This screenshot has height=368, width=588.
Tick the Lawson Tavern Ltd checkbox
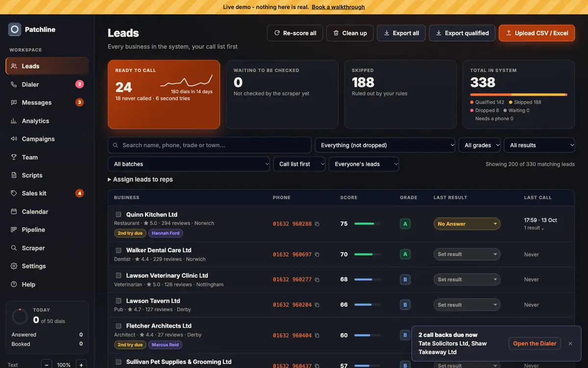(x=118, y=301)
